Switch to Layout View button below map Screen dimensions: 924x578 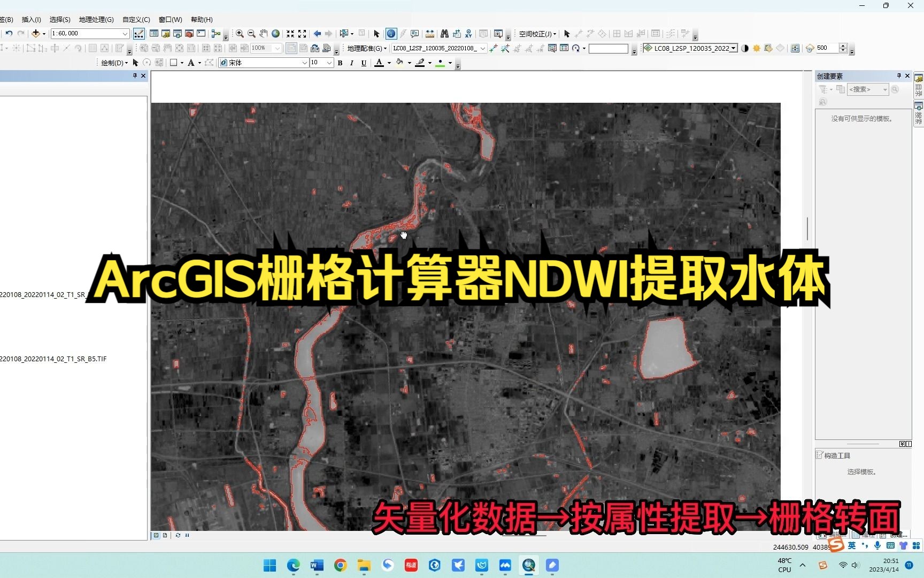point(165,535)
